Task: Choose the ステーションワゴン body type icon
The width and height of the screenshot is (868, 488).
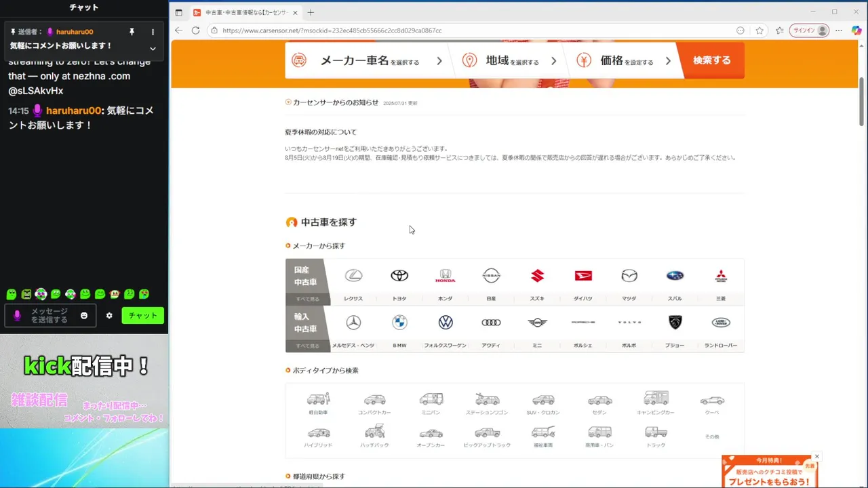Action: tap(487, 399)
